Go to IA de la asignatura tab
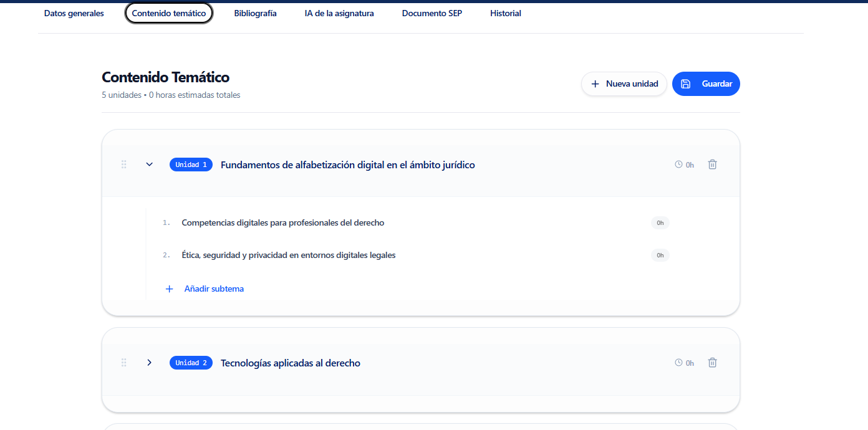Screen dimensions: 868x430 pos(339,13)
